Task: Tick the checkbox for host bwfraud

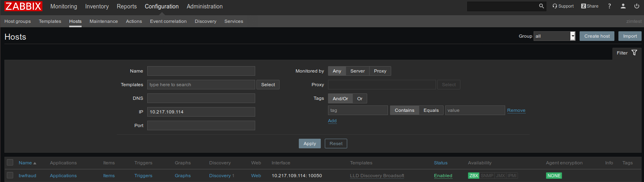Action: pyautogui.click(x=10, y=176)
